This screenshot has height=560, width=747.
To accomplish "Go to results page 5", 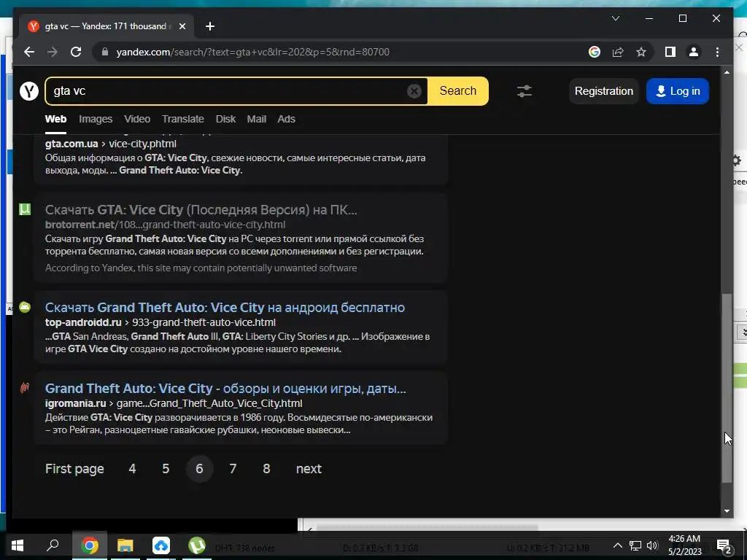I will [x=166, y=469].
